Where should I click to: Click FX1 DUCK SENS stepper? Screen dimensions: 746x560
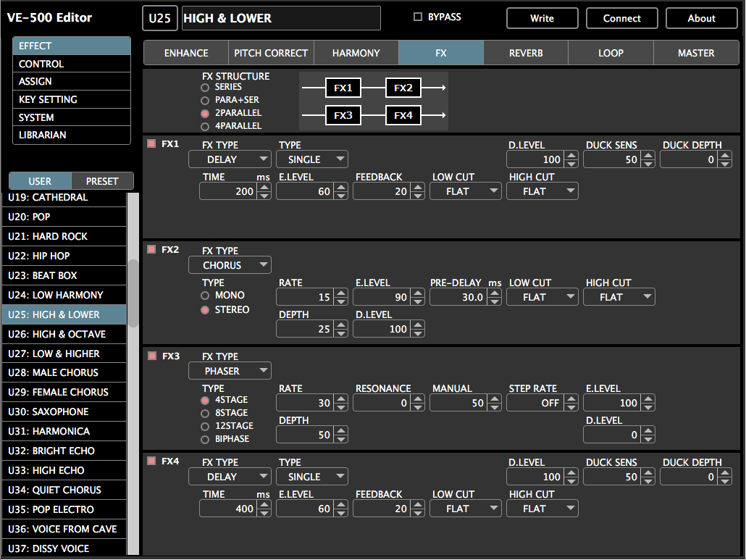click(x=648, y=159)
